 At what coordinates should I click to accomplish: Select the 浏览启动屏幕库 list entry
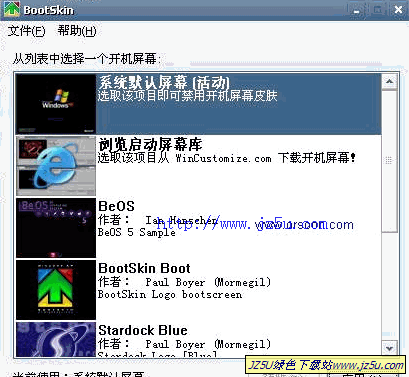(198, 166)
